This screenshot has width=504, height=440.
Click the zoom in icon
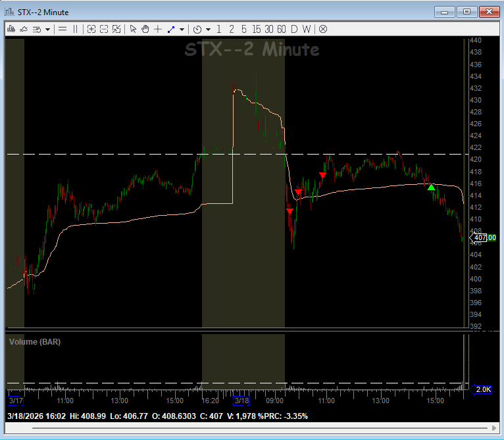click(91, 29)
